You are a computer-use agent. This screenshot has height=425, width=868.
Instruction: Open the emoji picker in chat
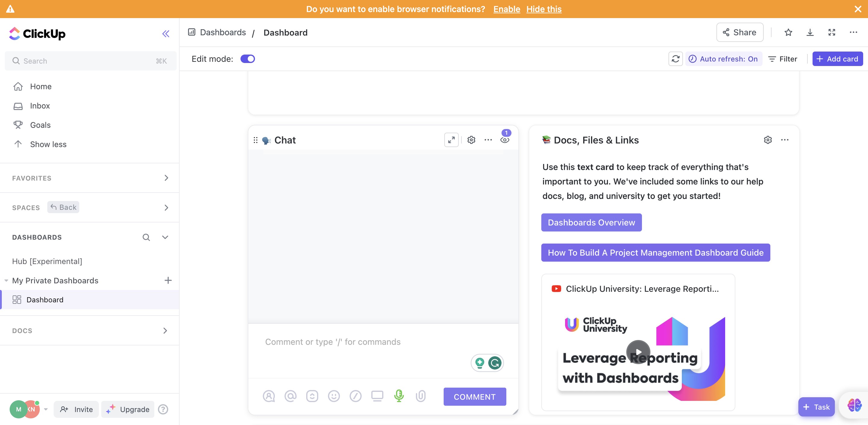click(334, 396)
